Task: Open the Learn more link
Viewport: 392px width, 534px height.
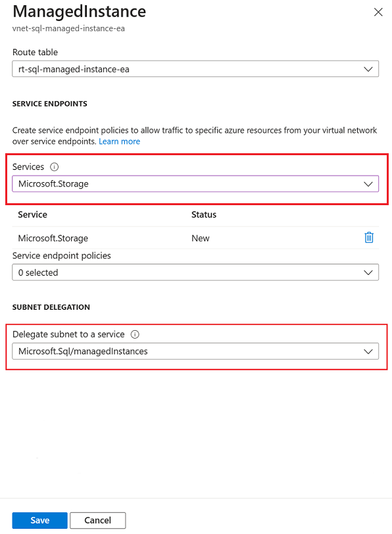Action: point(119,141)
